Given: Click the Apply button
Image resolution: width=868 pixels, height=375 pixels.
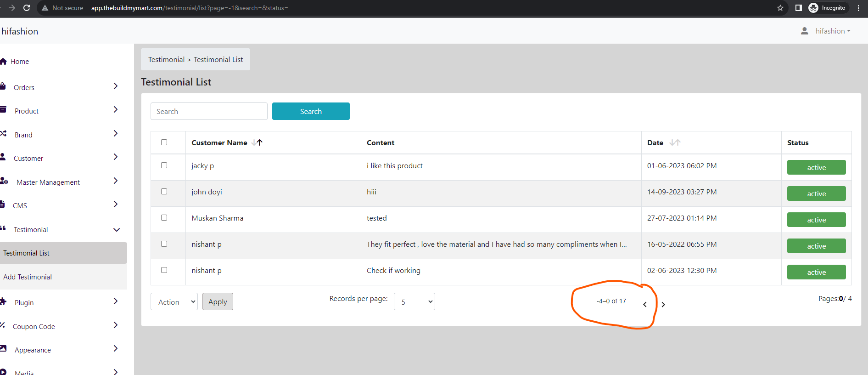Looking at the screenshot, I should [218, 301].
